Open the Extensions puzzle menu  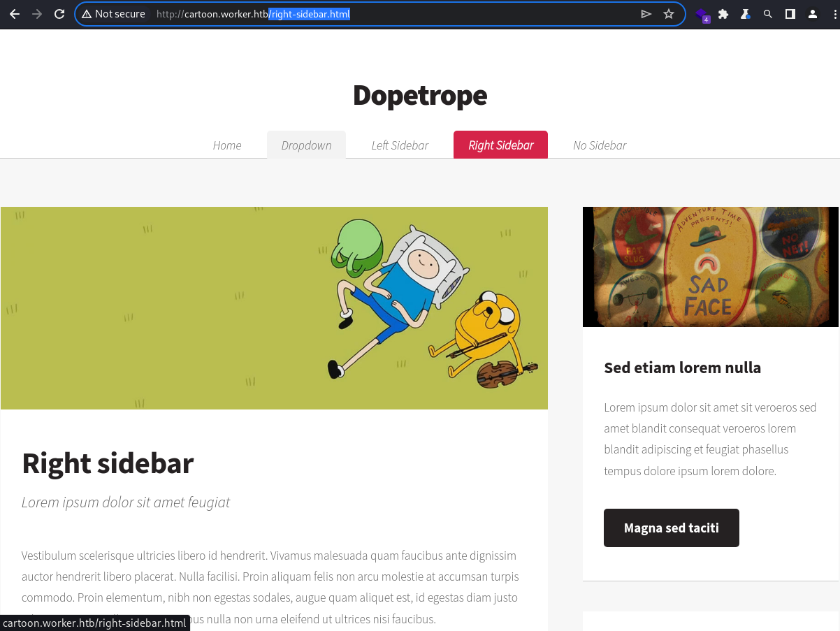coord(723,14)
